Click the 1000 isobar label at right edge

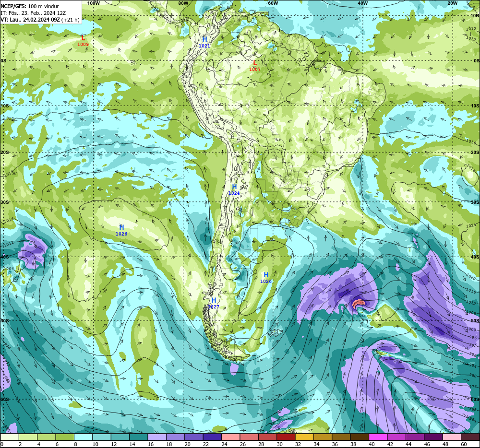tap(472, 330)
